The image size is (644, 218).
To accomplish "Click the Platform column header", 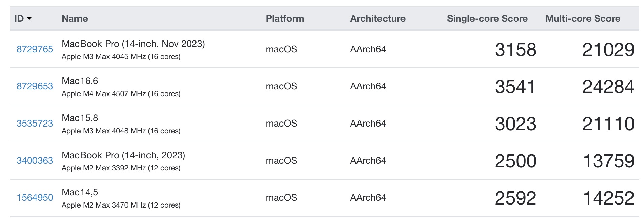I will coord(284,18).
